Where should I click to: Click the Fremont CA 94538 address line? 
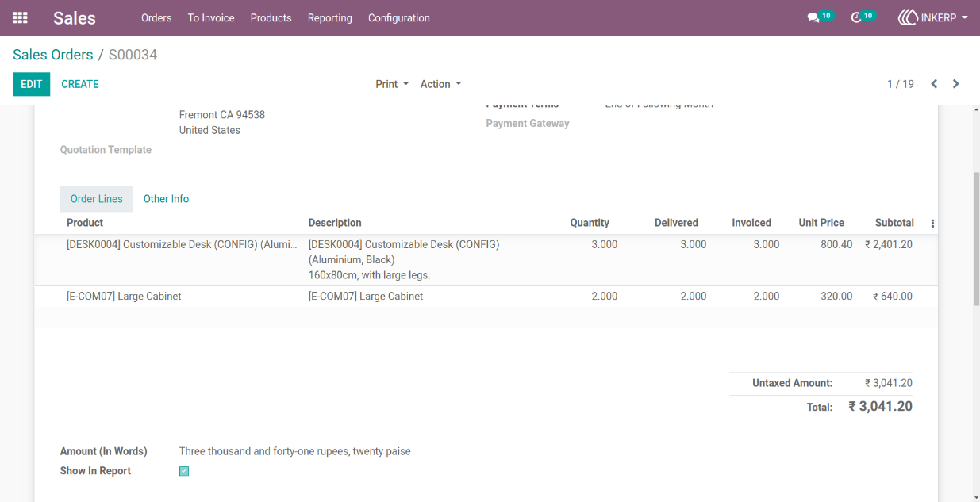222,115
